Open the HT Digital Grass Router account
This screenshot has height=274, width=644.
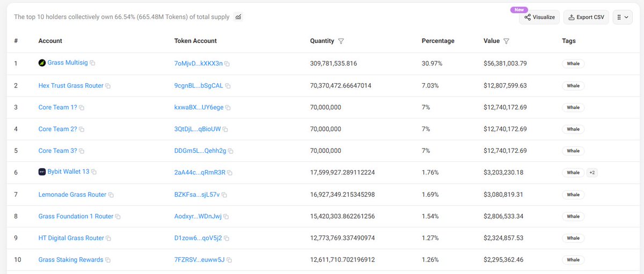coord(71,238)
